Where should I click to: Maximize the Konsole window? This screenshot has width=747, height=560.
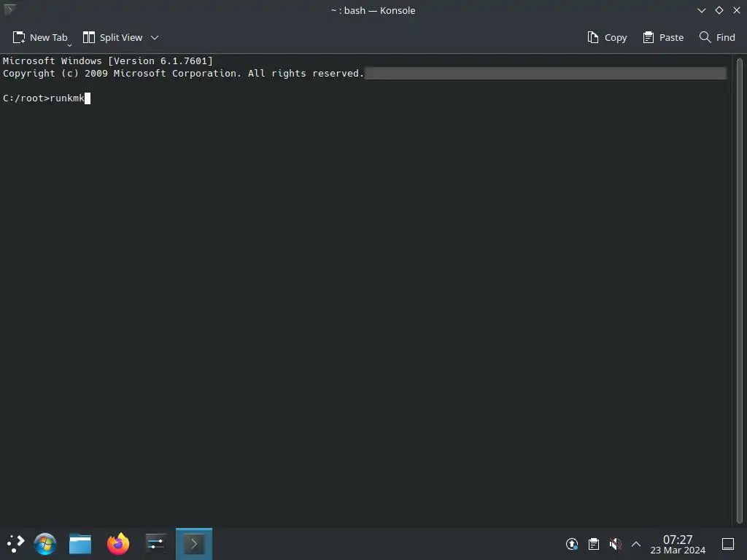pos(719,10)
